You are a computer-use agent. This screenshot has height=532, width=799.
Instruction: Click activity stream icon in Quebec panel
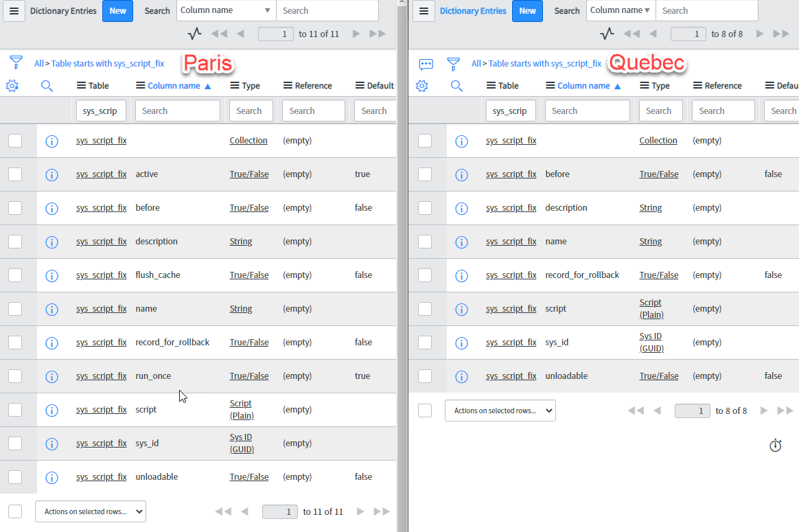click(607, 34)
